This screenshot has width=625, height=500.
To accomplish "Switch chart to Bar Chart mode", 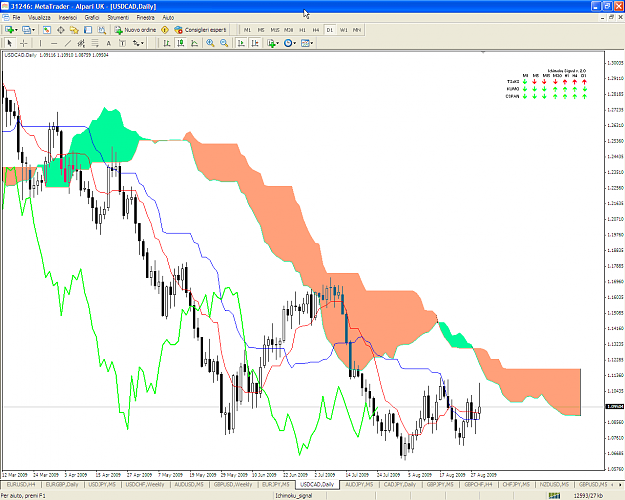I will [x=167, y=43].
